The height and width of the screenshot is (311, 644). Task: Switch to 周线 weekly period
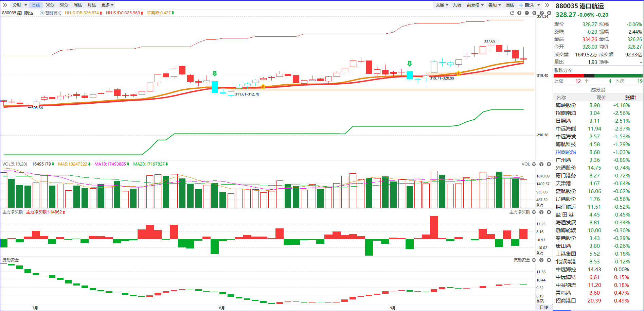(78, 5)
